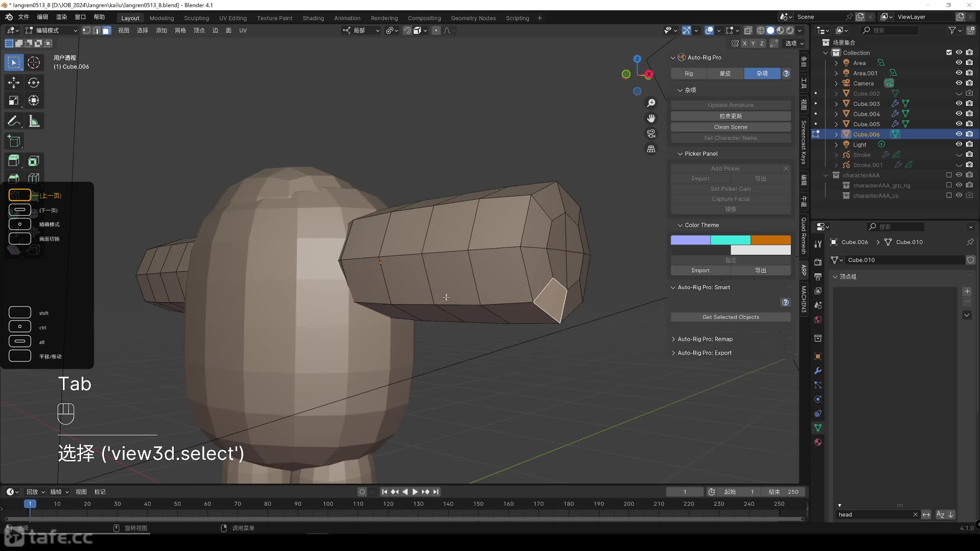Add a new vertex group with plus

967,292
